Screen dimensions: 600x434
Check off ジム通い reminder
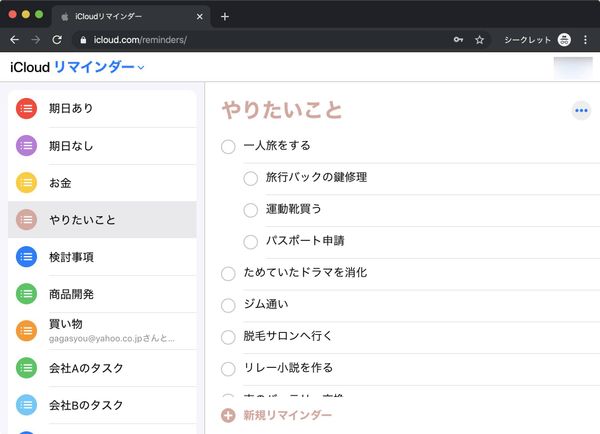(228, 305)
